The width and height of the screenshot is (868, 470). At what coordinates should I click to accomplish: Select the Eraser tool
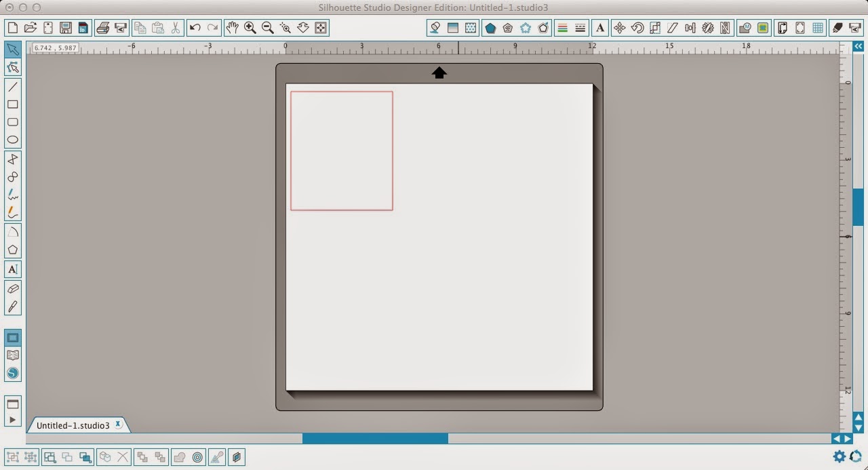[x=12, y=288]
